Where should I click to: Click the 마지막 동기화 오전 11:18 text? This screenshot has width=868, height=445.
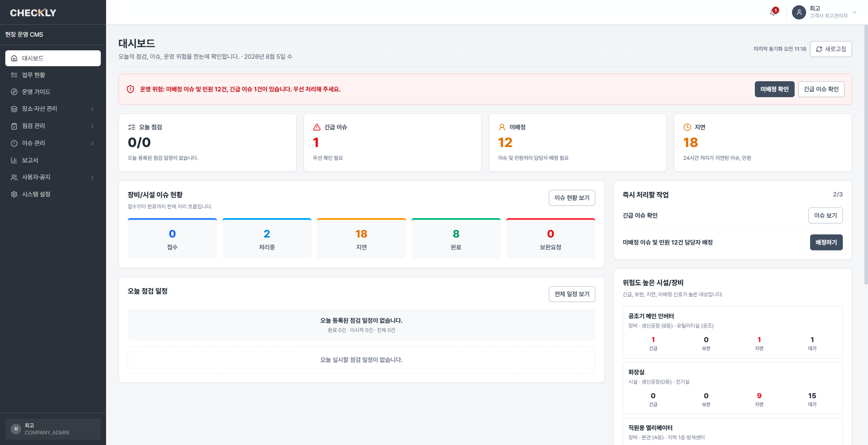tap(780, 49)
